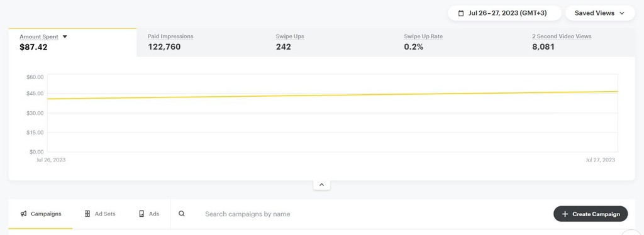Click the Ad Sets grid icon
Viewport: 644px width, 235px height.
87,214
